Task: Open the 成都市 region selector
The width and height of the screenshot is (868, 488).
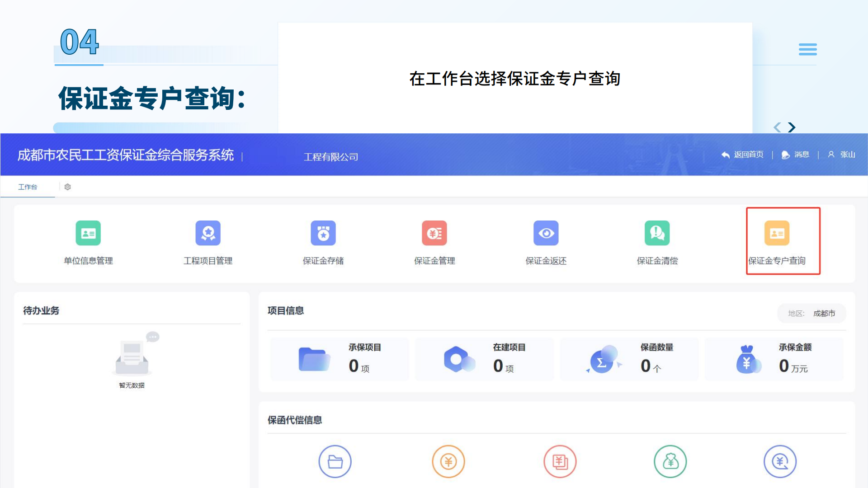Action: 825,313
